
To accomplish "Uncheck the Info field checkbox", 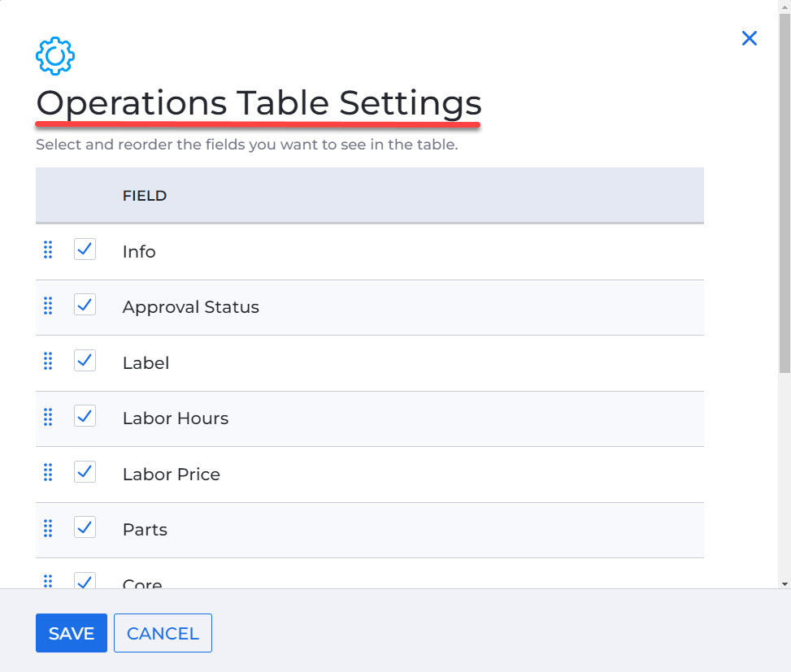I will (85, 249).
